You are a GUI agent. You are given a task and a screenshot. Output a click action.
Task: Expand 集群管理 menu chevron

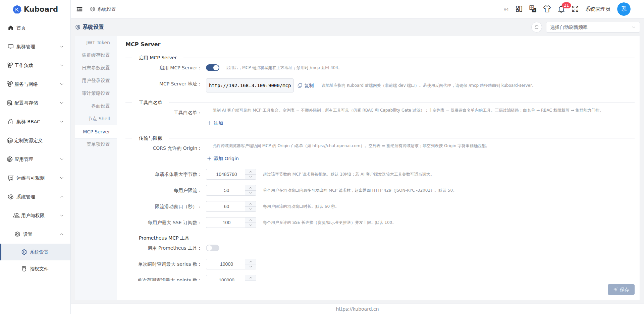[62, 47]
